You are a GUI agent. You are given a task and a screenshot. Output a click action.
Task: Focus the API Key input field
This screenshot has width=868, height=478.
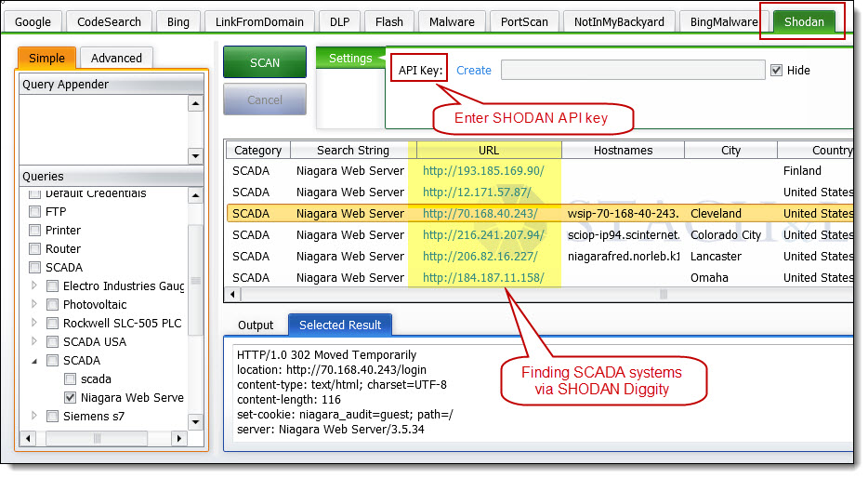[633, 71]
